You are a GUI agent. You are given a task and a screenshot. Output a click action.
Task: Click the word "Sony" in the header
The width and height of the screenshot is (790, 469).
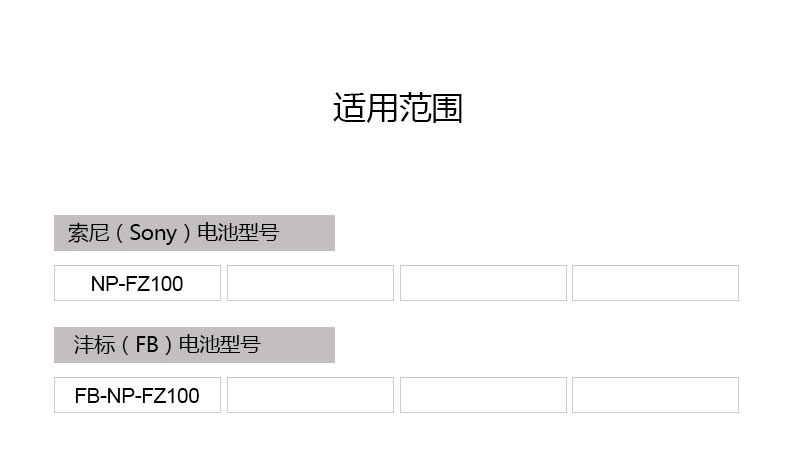[x=152, y=234]
